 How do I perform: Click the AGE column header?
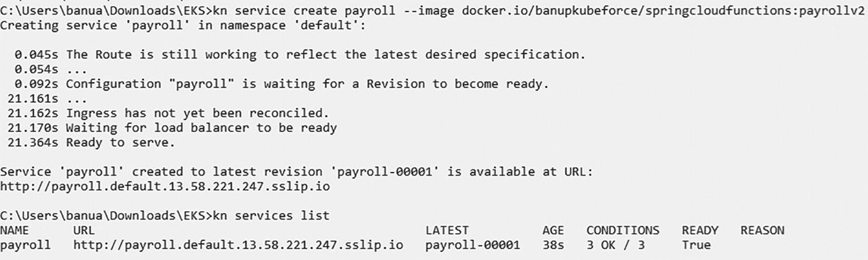[x=553, y=231]
